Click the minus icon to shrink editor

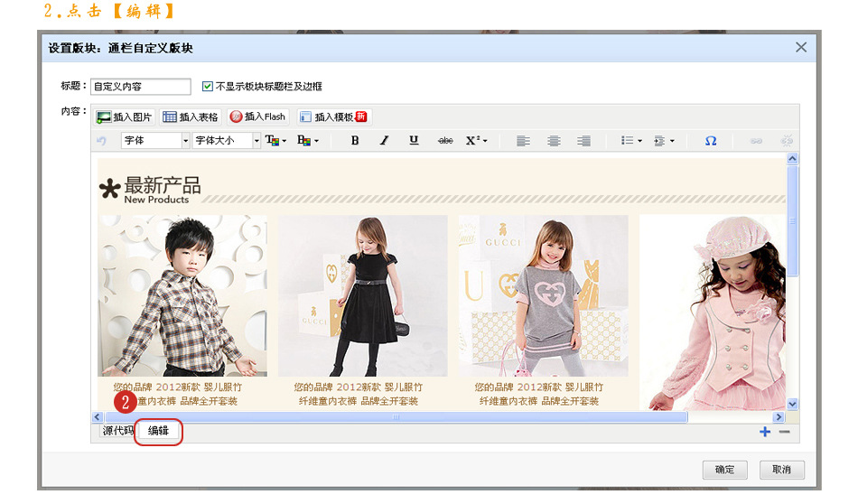click(x=785, y=432)
